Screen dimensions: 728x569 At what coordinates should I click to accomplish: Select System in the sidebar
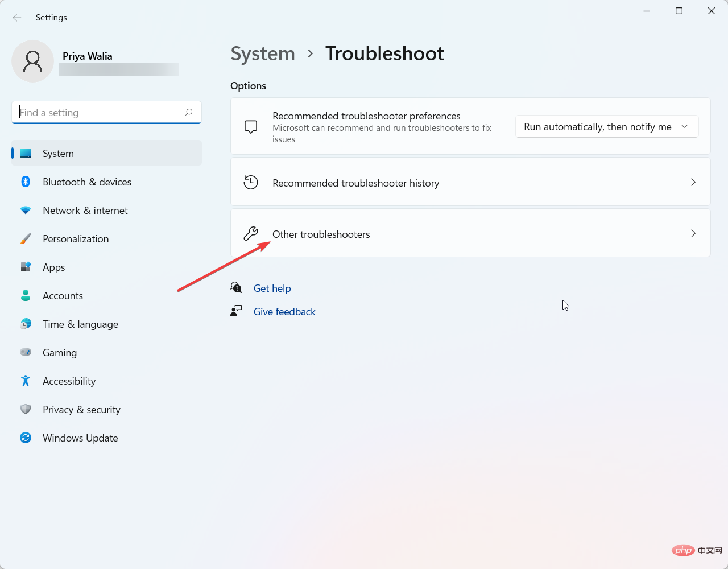(x=107, y=153)
